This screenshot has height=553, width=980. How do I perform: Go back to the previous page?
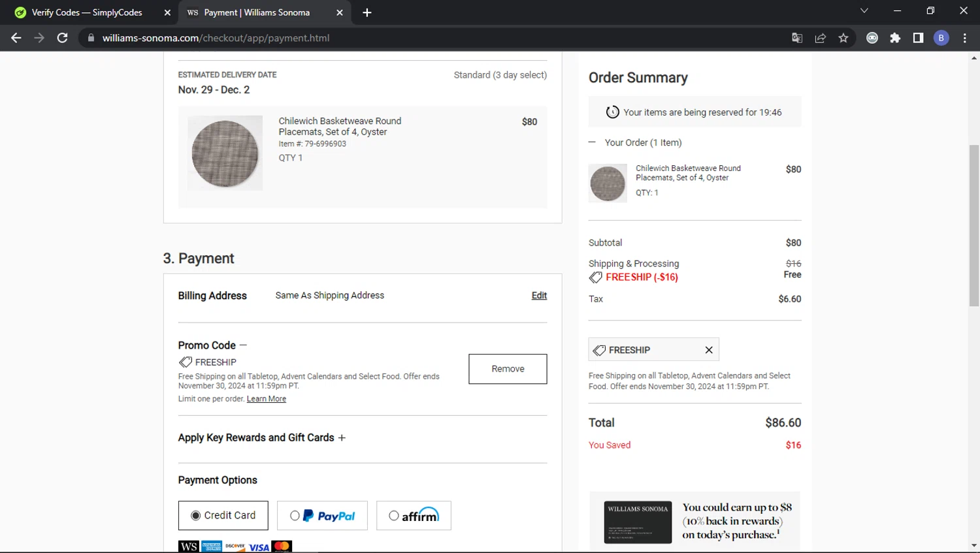coord(16,38)
